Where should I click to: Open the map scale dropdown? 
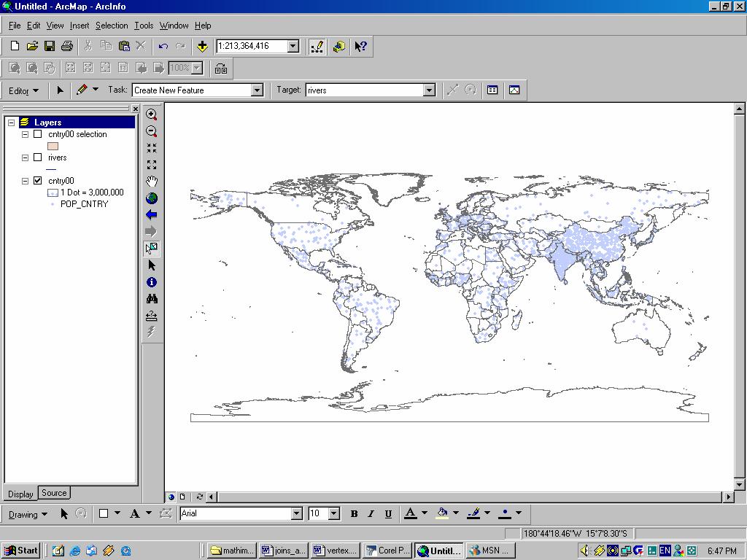click(293, 46)
